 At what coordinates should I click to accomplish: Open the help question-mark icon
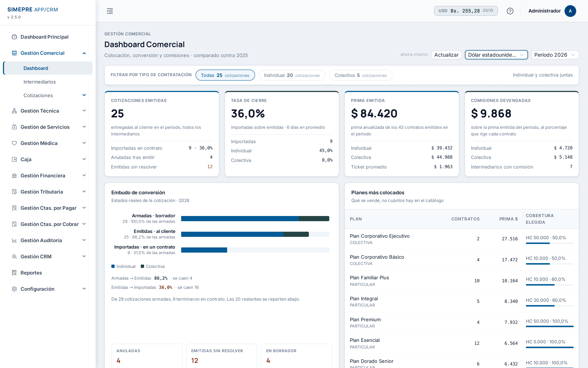[510, 11]
